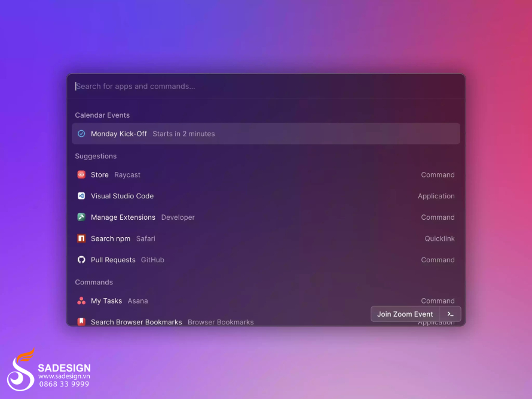Click the Safari subtitle text
The height and width of the screenshot is (399, 532).
146,239
